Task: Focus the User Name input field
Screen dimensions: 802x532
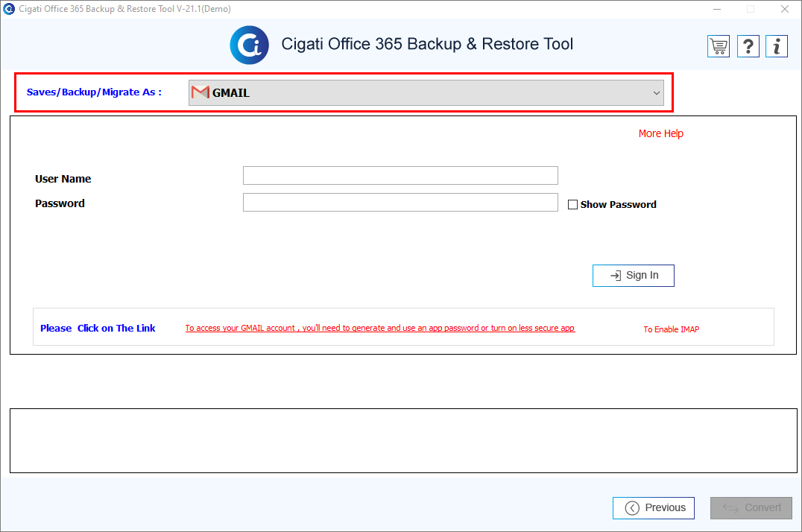Action: point(400,175)
